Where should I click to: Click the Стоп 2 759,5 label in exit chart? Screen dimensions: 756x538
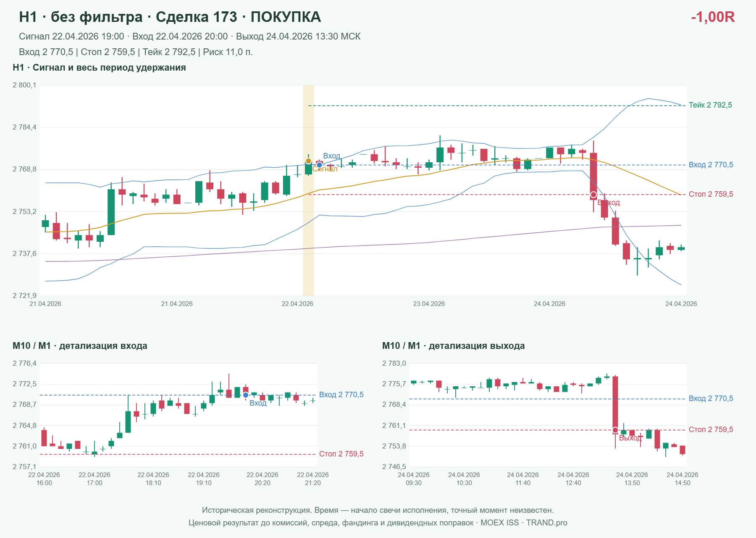(711, 430)
